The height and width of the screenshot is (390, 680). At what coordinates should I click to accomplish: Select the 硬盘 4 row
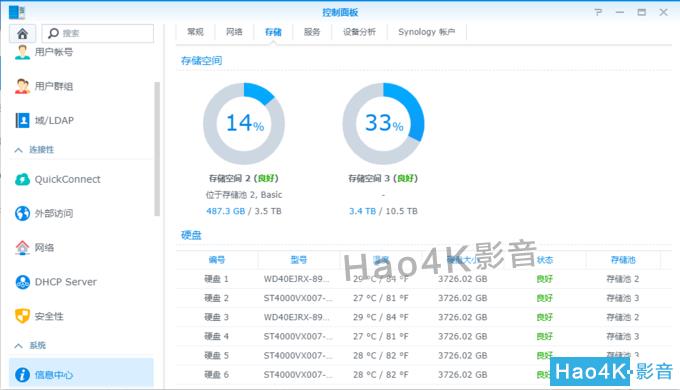[x=424, y=336]
